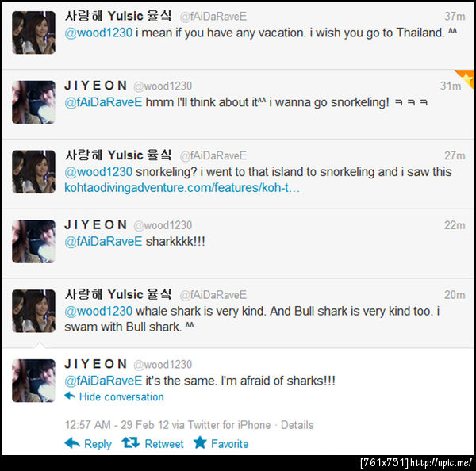
Task: Click the Retweet arrows icon
Action: pyautogui.click(x=131, y=442)
